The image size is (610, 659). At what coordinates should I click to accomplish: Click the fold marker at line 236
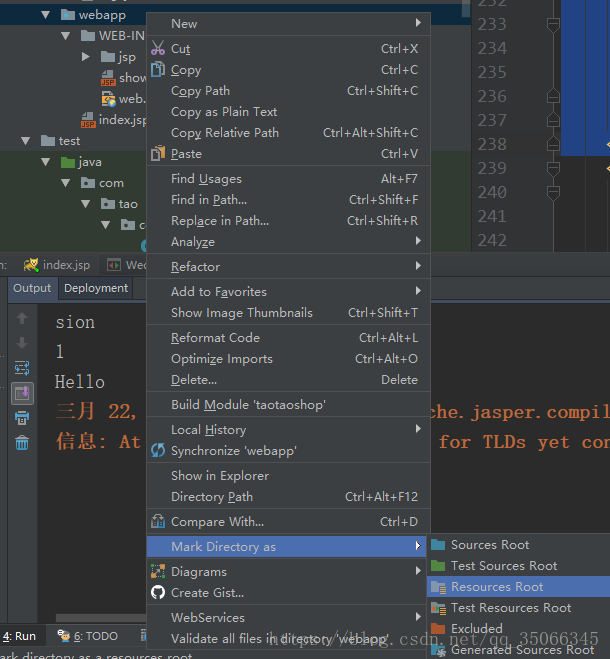pos(553,96)
